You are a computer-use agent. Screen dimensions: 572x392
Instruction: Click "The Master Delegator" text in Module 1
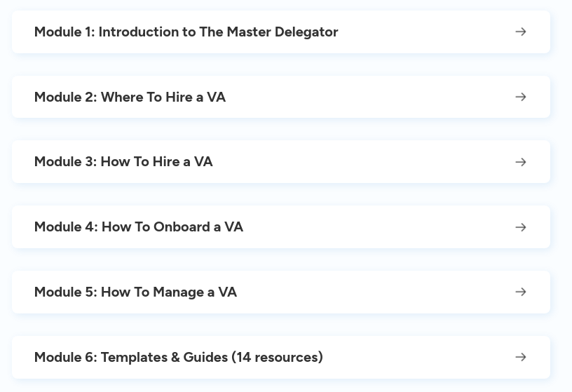tap(268, 32)
